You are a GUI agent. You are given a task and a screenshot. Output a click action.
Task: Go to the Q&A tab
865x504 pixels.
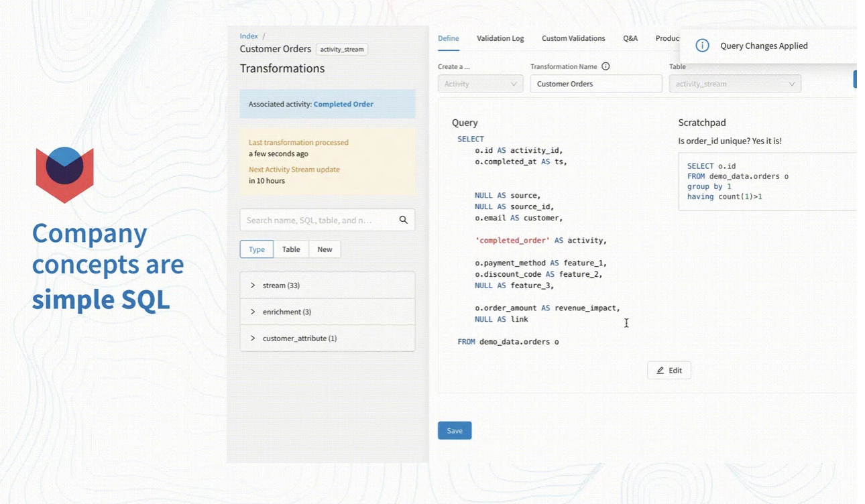pos(630,38)
